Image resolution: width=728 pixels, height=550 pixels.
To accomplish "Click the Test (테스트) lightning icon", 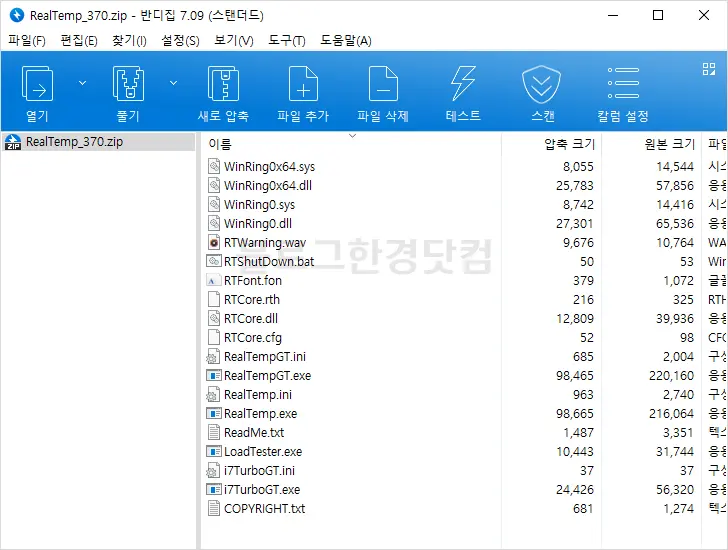I will coord(463,84).
